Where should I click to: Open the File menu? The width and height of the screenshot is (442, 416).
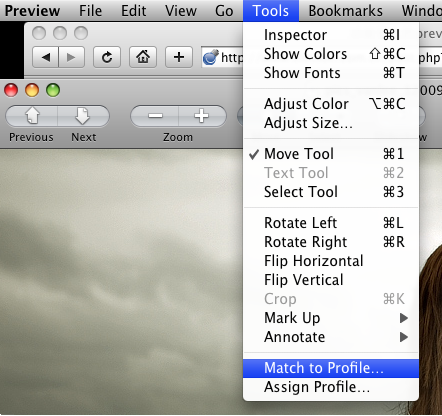(x=90, y=11)
